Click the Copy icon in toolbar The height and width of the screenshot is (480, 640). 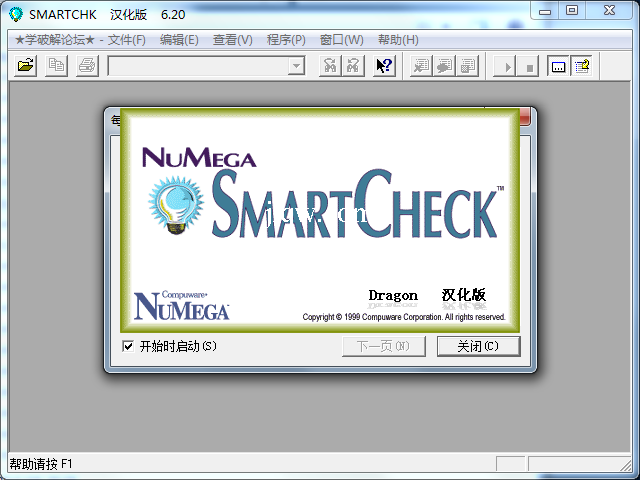pyautogui.click(x=56, y=66)
